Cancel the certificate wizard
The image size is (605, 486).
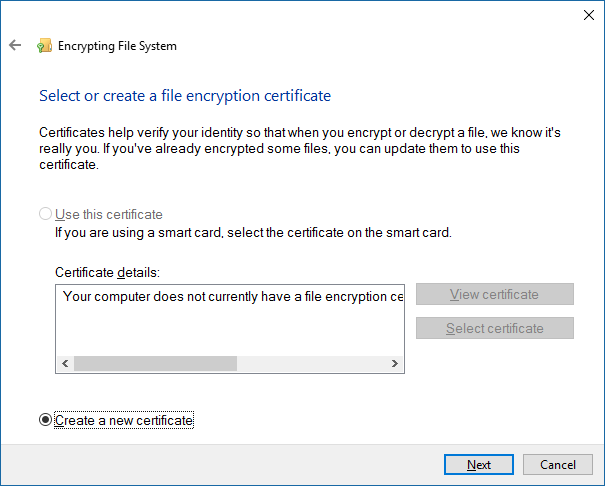558,465
